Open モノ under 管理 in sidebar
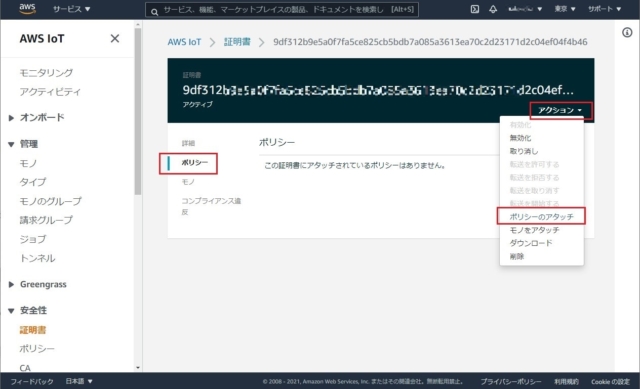640x389 pixels. coord(28,163)
